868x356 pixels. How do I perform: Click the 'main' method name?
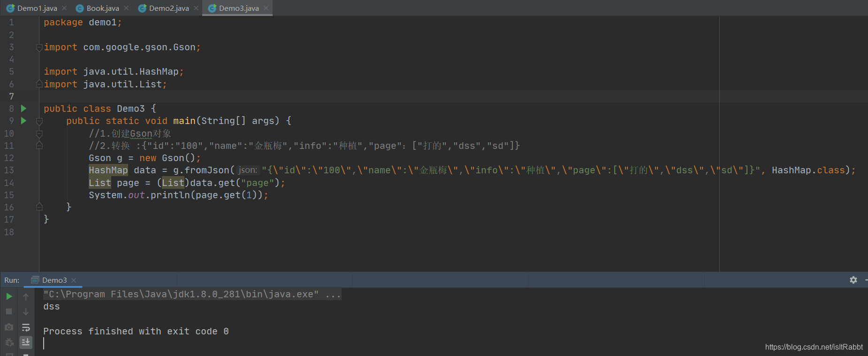184,121
